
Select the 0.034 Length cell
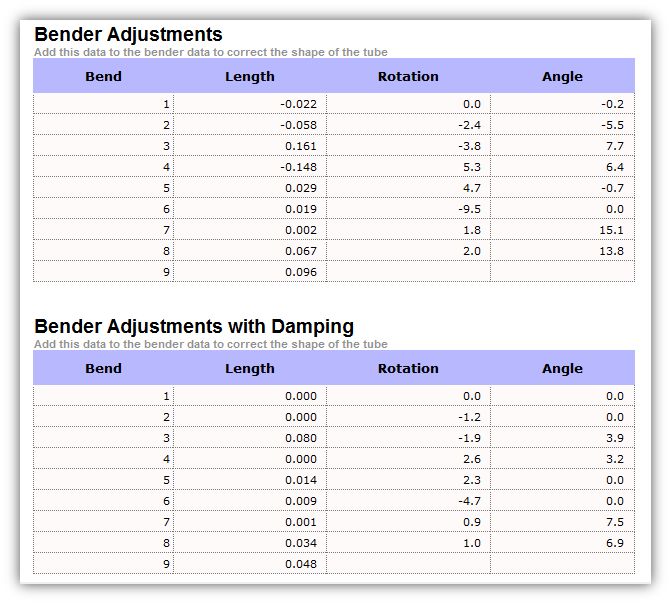(300, 543)
